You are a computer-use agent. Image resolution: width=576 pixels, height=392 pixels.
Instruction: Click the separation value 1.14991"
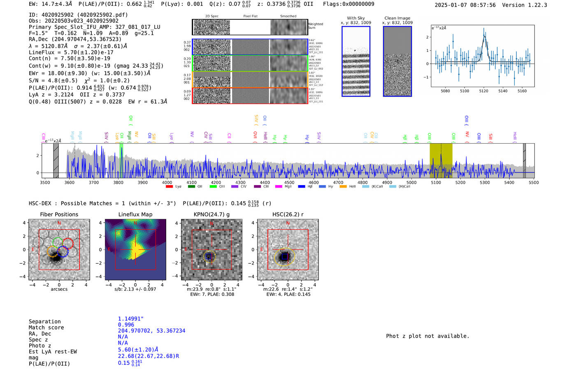pos(131,319)
